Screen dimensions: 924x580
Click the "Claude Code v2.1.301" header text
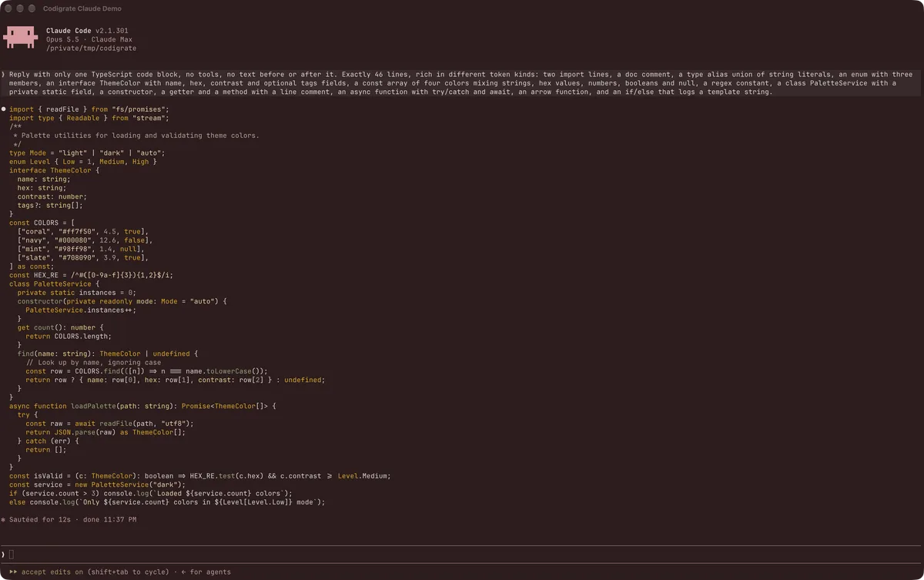tap(87, 31)
